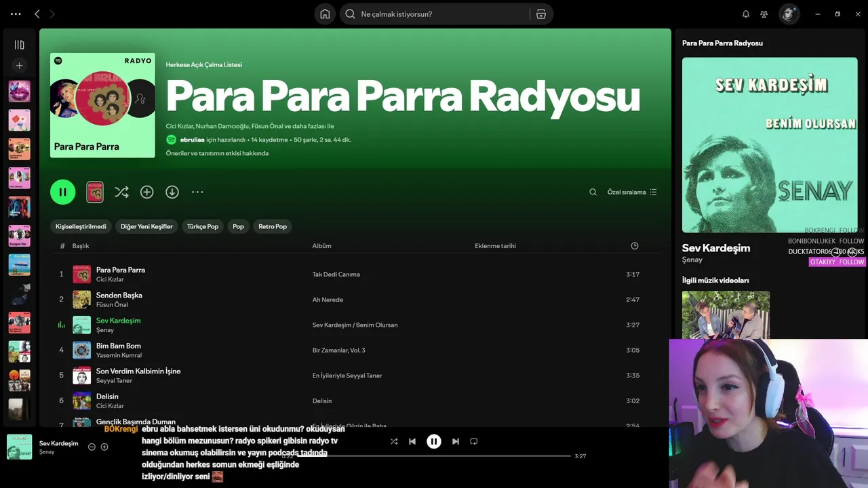Screen dimensions: 868x488
Task: Open the 'ebruliaa' profile link
Action: pyautogui.click(x=192, y=140)
